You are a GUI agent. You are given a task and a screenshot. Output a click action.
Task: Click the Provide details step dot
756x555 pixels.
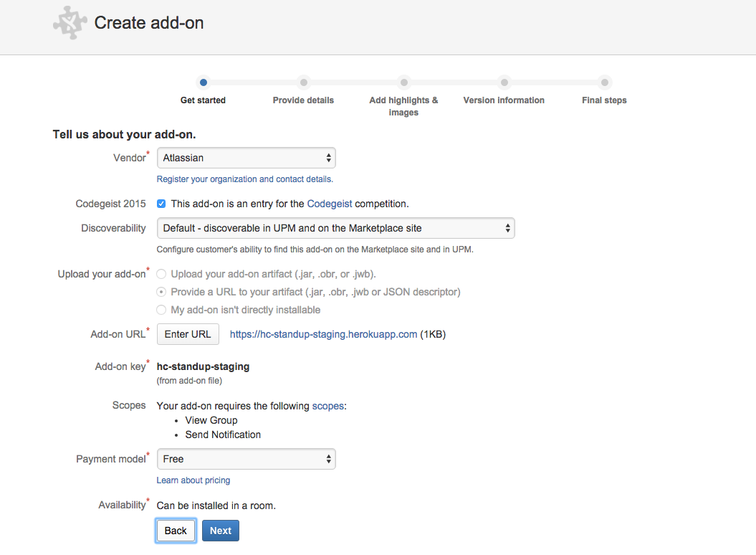[x=303, y=82]
